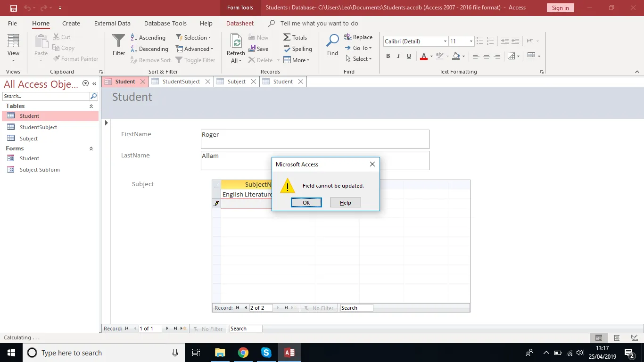Toggle Underline formatting

coord(409,56)
